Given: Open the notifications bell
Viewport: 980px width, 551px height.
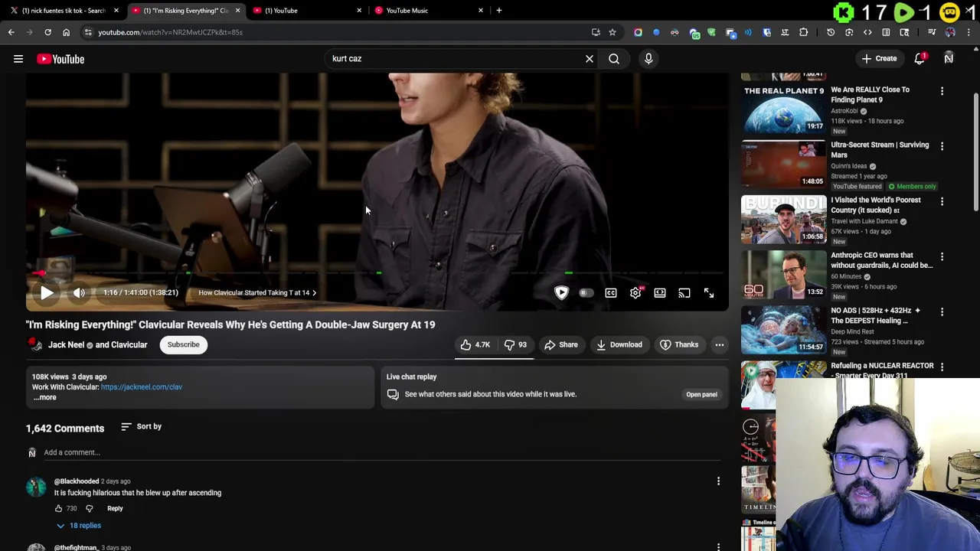Looking at the screenshot, I should click(x=920, y=58).
